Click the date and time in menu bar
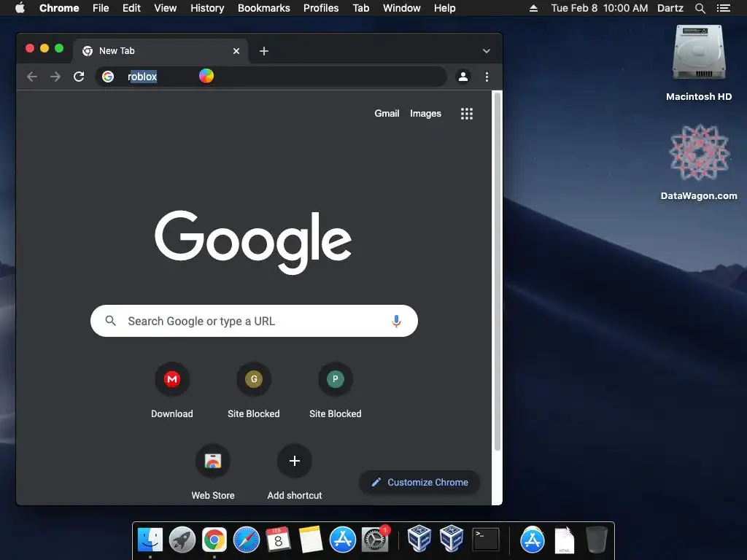 coord(600,8)
